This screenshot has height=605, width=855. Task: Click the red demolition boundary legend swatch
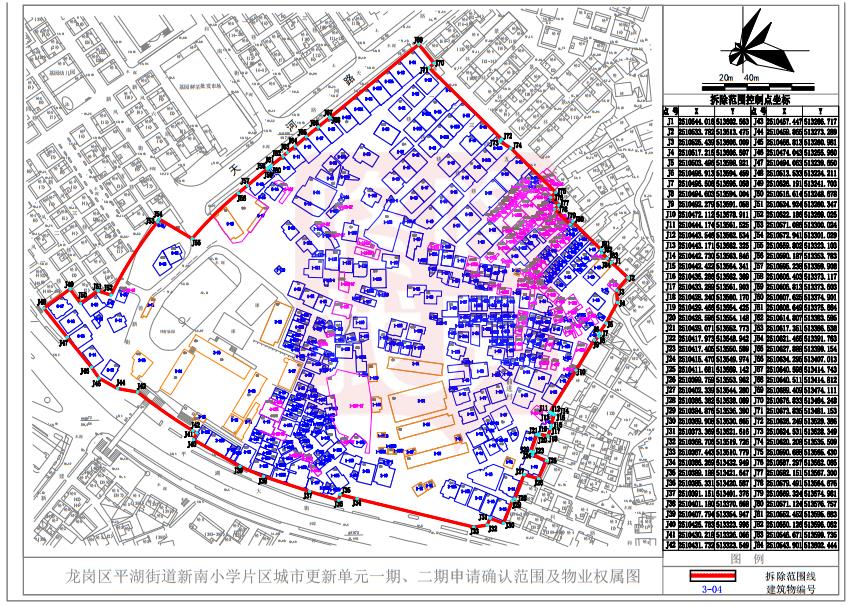(713, 576)
